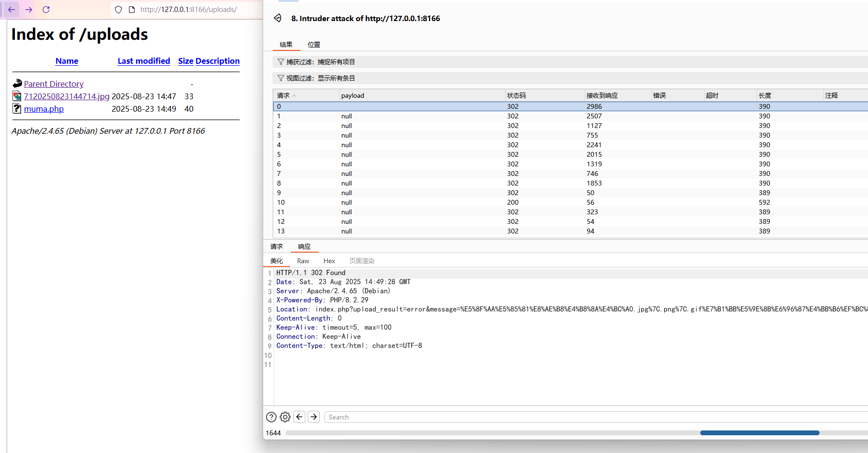Open search settings gear icon
Viewport: 868px width, 453px height.
coord(285,417)
